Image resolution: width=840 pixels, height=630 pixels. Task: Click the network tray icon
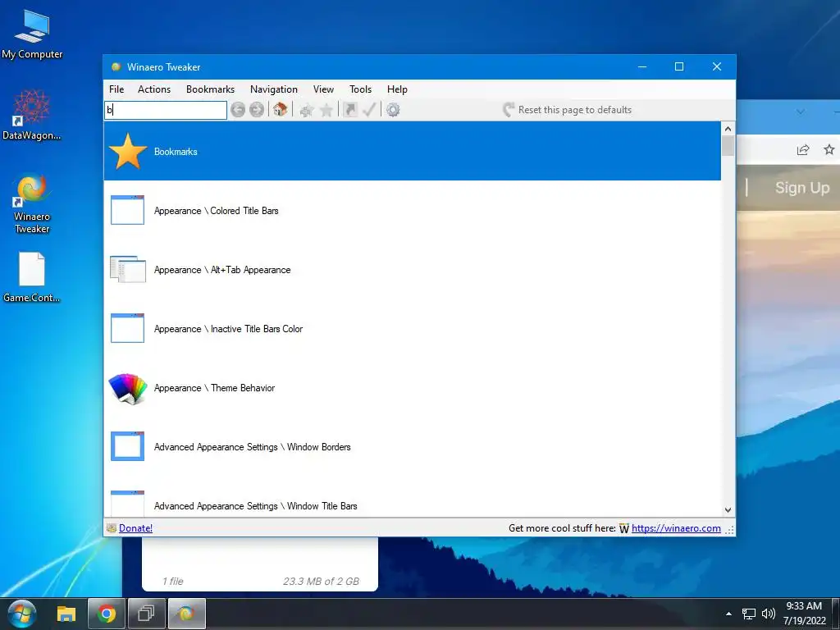tap(748, 614)
